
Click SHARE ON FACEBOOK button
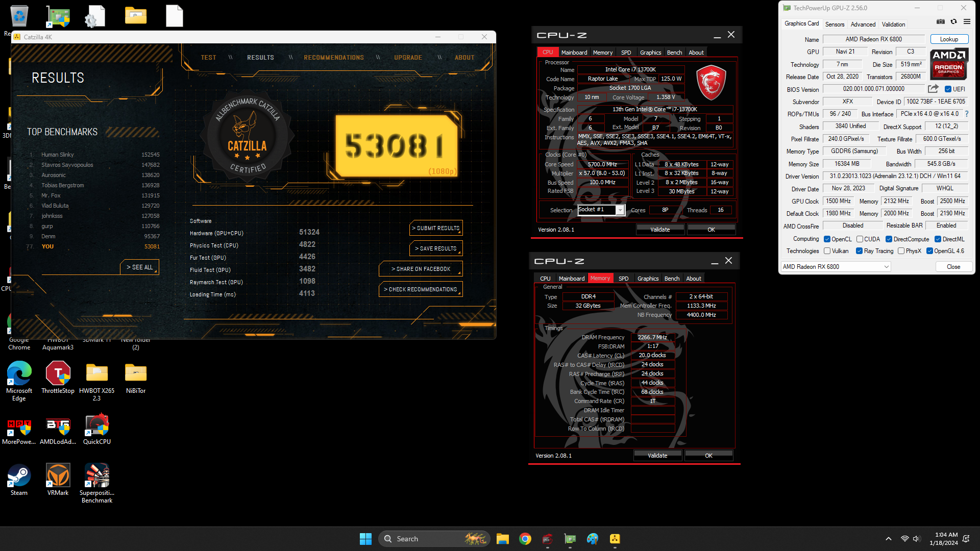421,269
